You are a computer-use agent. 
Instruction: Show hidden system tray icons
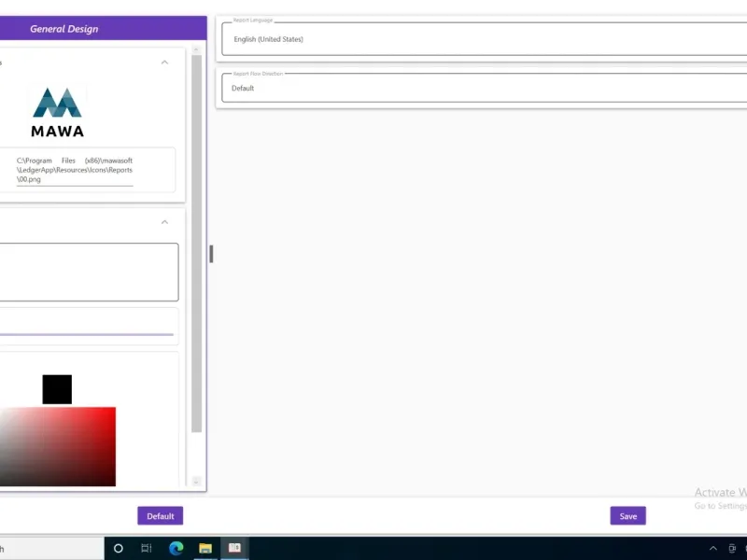pyautogui.click(x=712, y=548)
